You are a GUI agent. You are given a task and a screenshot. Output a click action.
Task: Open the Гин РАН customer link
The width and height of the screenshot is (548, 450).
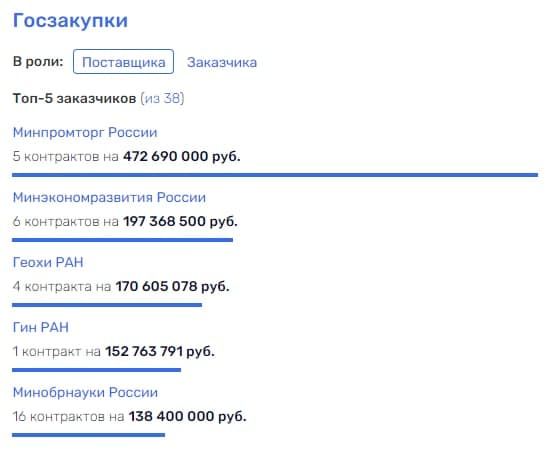pos(41,327)
